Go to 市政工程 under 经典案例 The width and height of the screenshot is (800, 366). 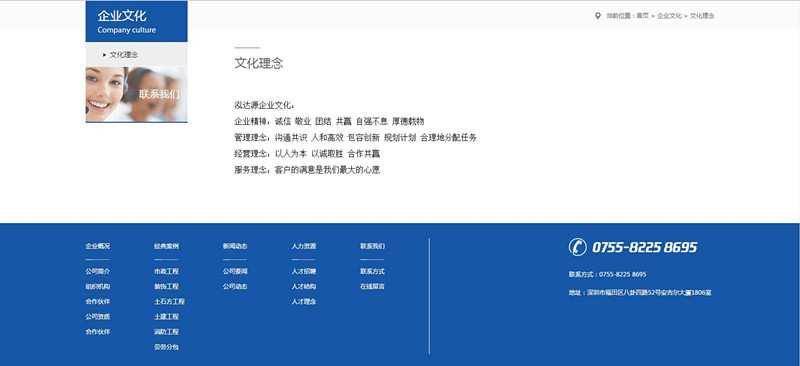[x=166, y=272]
